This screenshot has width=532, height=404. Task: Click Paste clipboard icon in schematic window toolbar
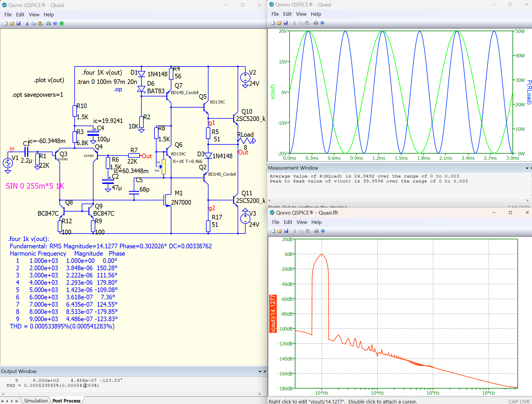pyautogui.click(x=40, y=23)
